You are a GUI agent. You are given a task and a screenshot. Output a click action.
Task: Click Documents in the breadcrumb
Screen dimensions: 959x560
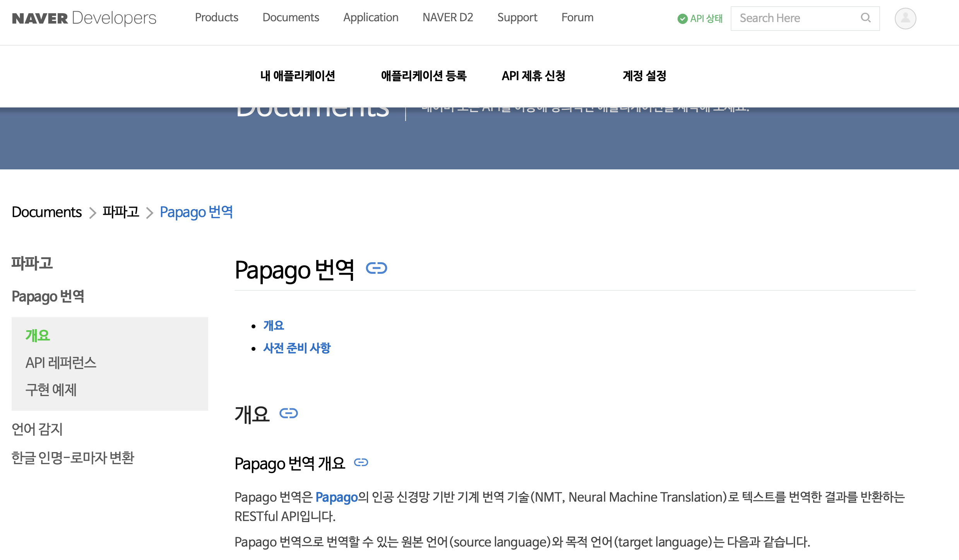pos(46,212)
